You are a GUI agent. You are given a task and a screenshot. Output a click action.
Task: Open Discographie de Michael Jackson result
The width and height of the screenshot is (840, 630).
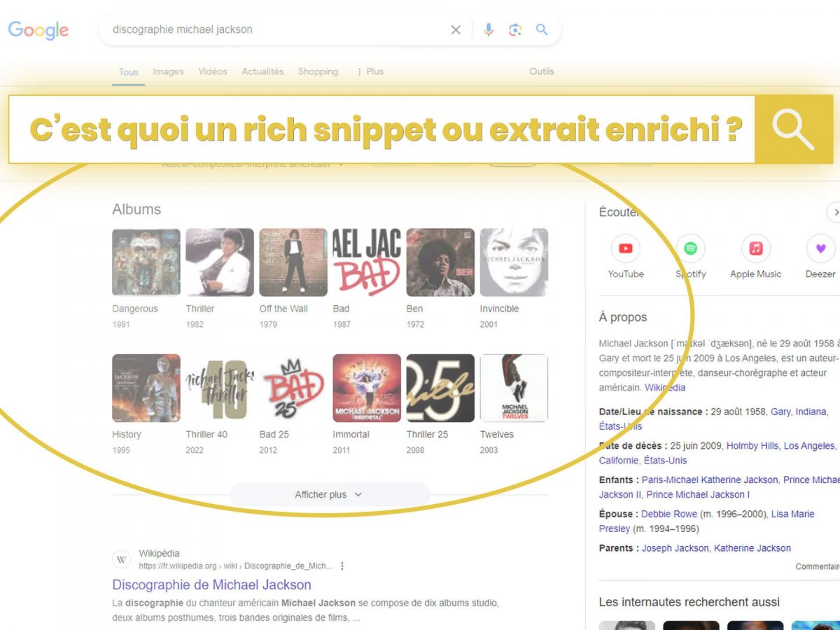[x=211, y=584]
